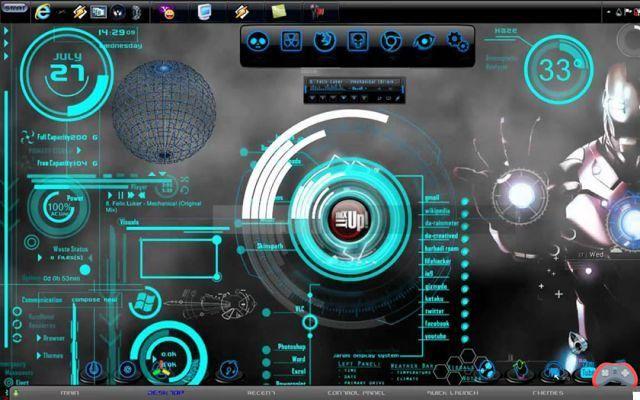The height and width of the screenshot is (400, 640).
Task: Click the eye icon in top dock
Action: pyautogui.click(x=424, y=41)
